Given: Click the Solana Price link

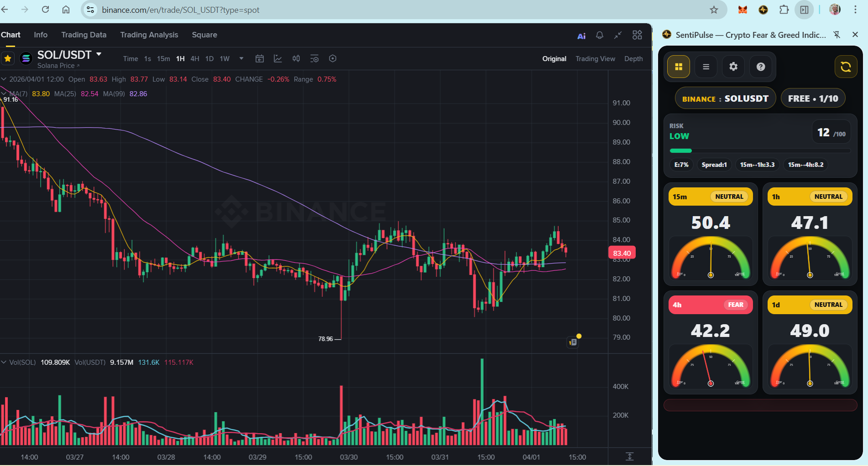Looking at the screenshot, I should [x=58, y=66].
